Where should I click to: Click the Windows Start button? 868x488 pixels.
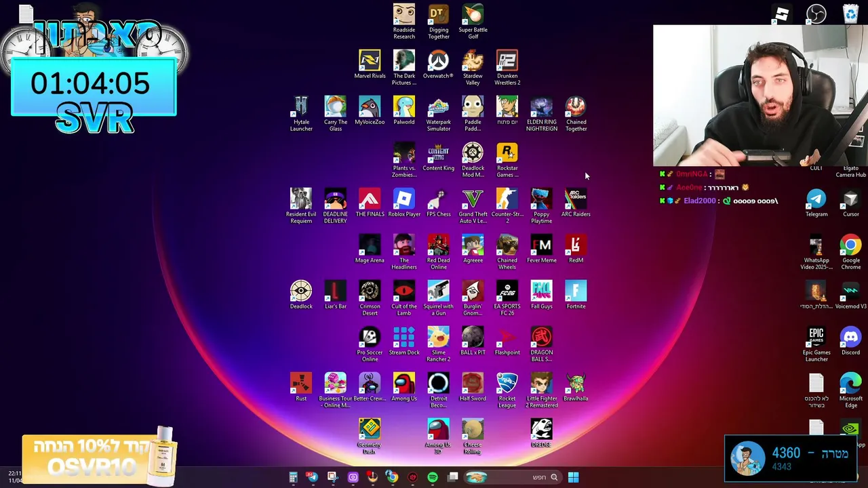click(x=573, y=477)
